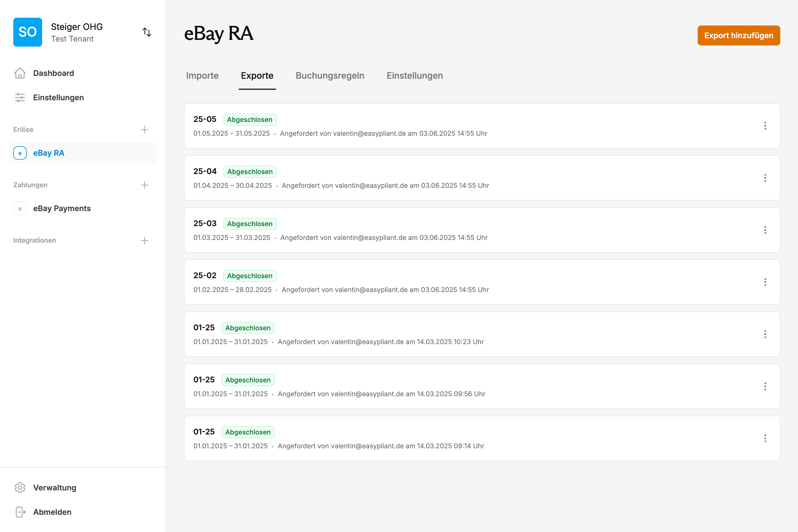
Task: Click the Abmelden logout icon
Action: 20,512
